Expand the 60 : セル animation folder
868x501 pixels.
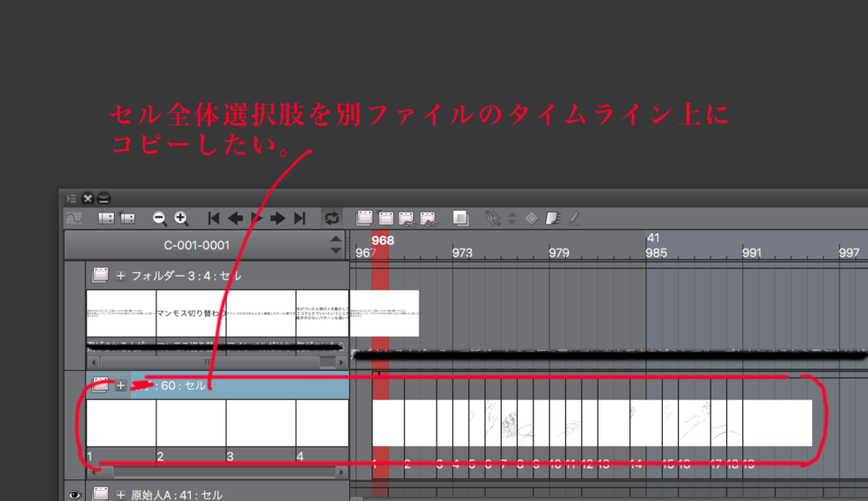point(120,385)
